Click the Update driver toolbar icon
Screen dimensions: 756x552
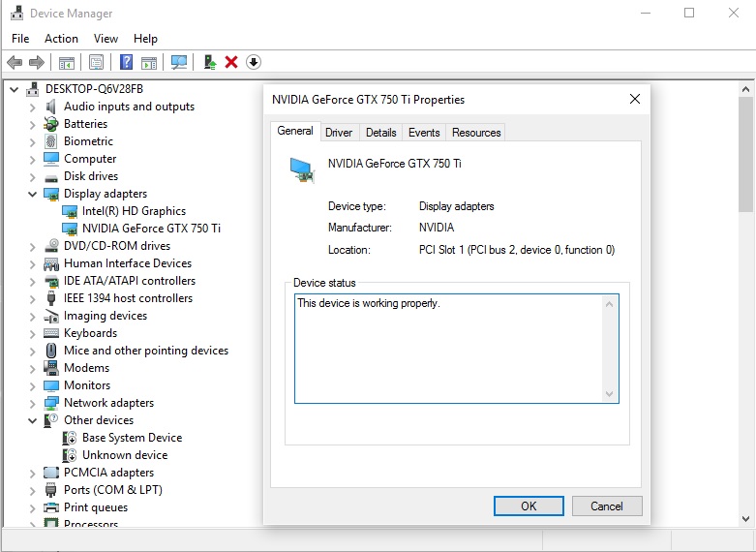210,62
